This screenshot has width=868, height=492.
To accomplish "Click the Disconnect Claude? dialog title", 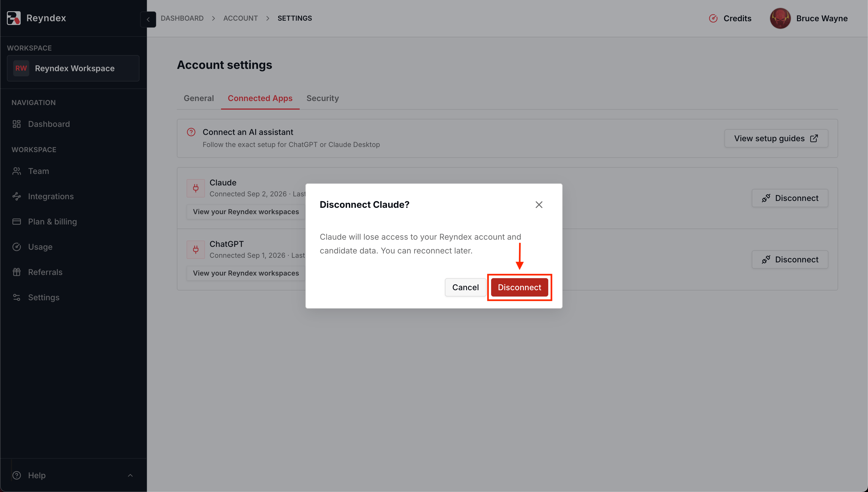I will [x=364, y=204].
